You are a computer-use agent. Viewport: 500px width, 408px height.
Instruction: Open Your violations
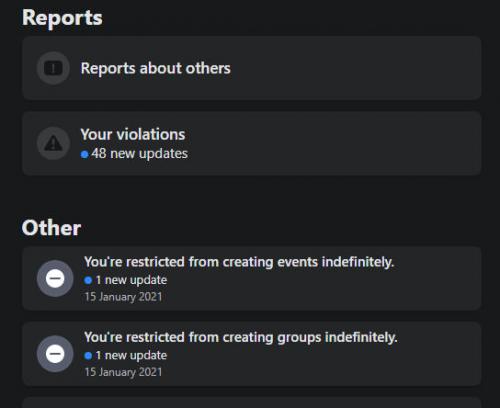(x=252, y=143)
